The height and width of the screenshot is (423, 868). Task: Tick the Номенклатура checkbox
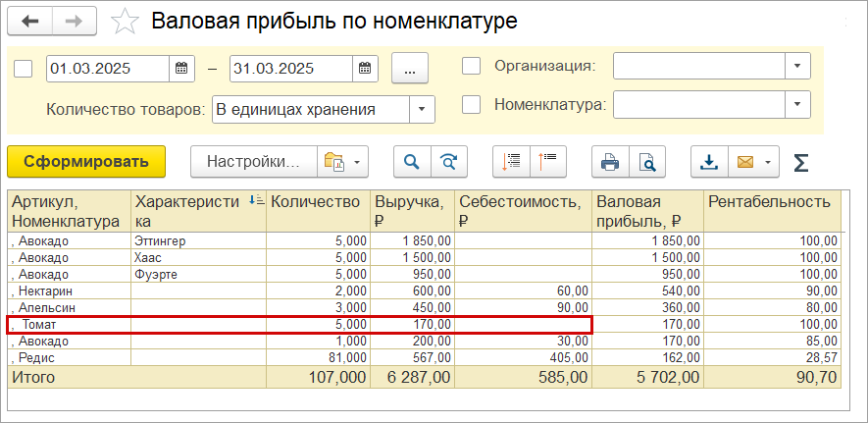pos(471,103)
